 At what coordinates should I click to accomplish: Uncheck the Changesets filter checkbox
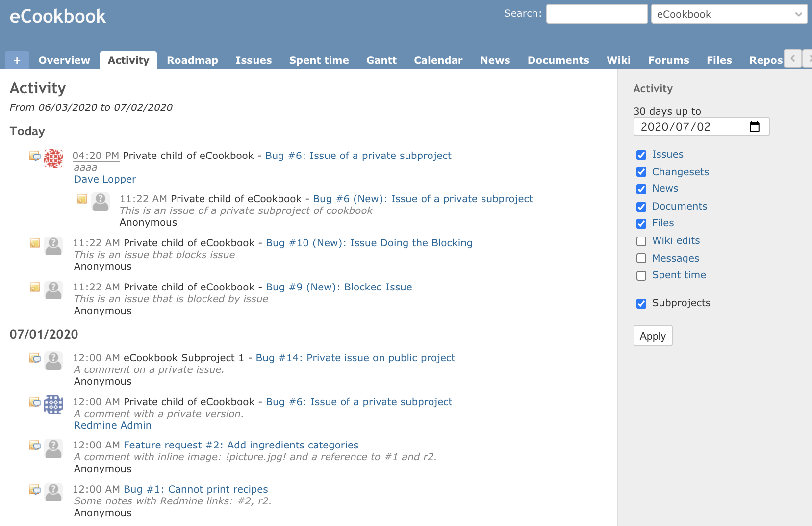pyautogui.click(x=641, y=172)
